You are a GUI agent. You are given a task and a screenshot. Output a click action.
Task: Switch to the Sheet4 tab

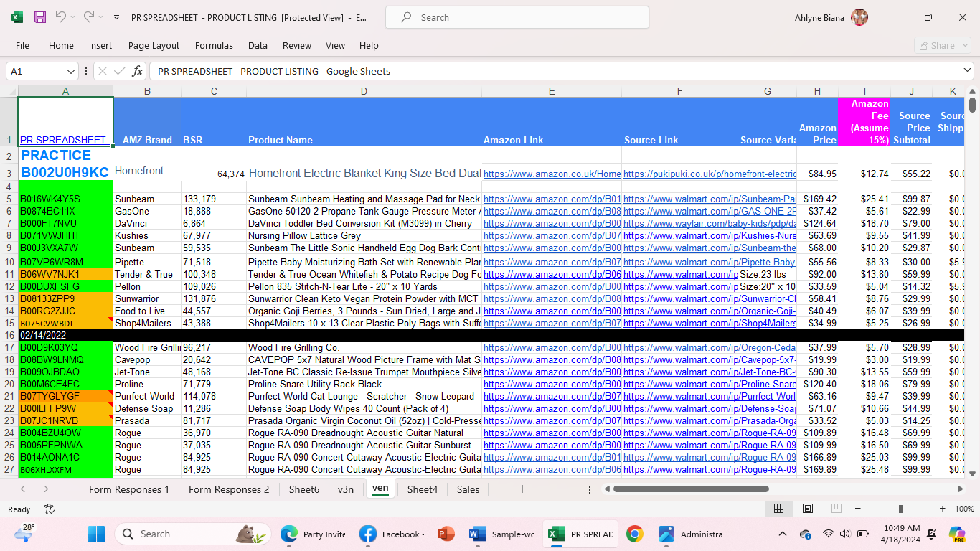point(423,489)
